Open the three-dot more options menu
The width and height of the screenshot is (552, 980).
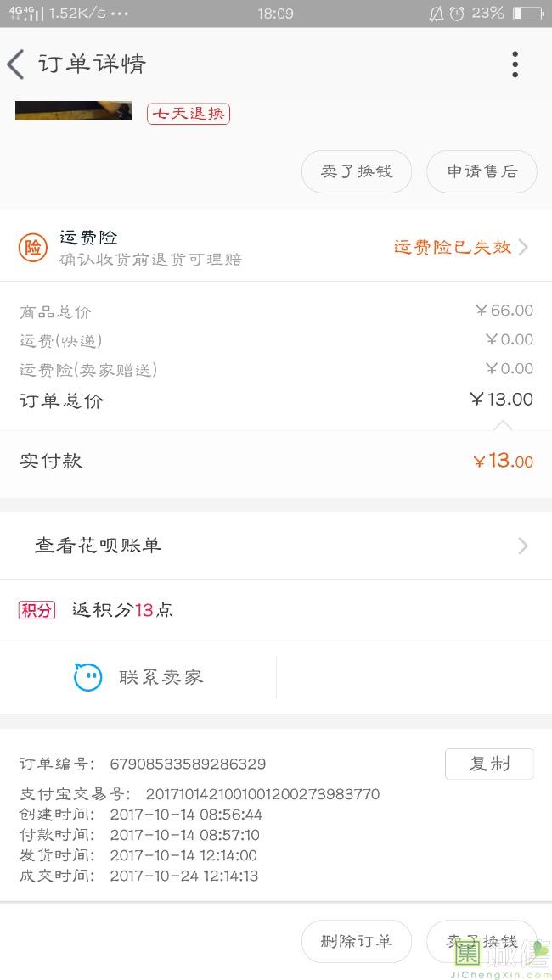515,64
